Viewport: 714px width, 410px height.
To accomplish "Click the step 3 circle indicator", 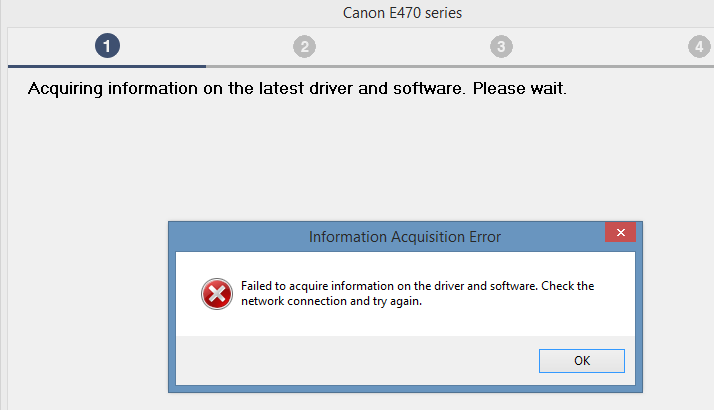I will click(501, 45).
